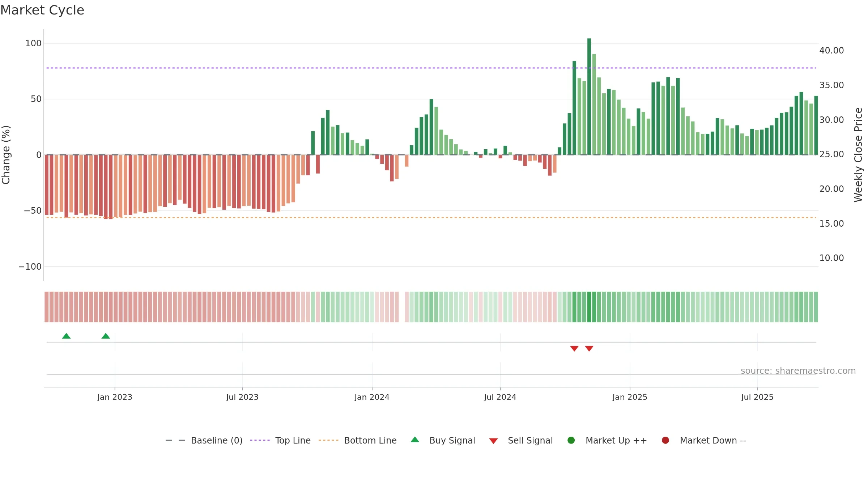
Task: Click the 50 tick on left axis
Action: tap(36, 99)
